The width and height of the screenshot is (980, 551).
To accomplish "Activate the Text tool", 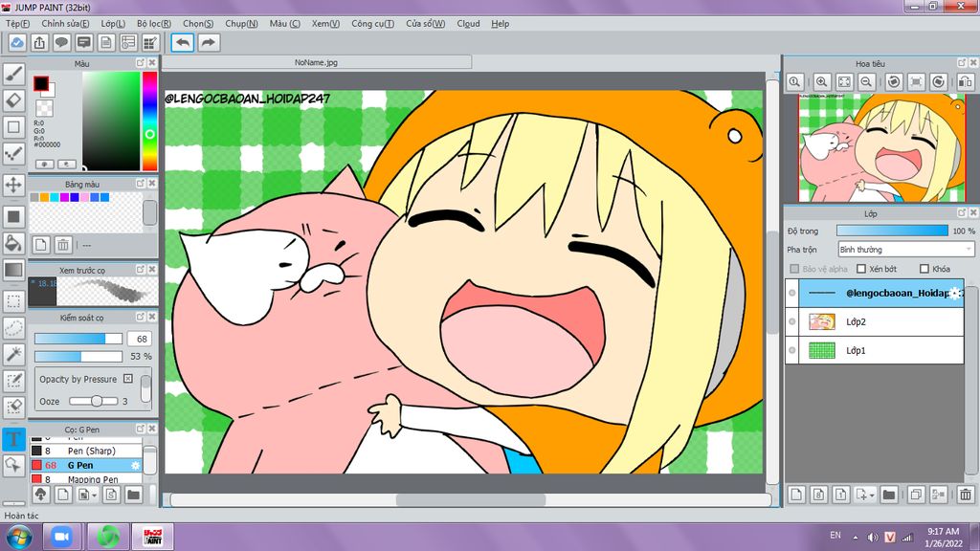I will 13,438.
